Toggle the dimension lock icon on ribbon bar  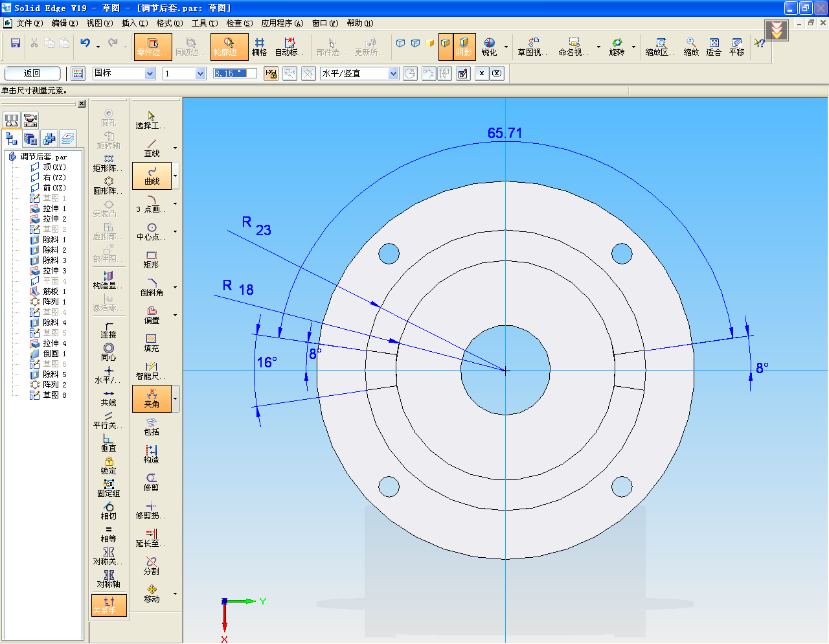[271, 73]
